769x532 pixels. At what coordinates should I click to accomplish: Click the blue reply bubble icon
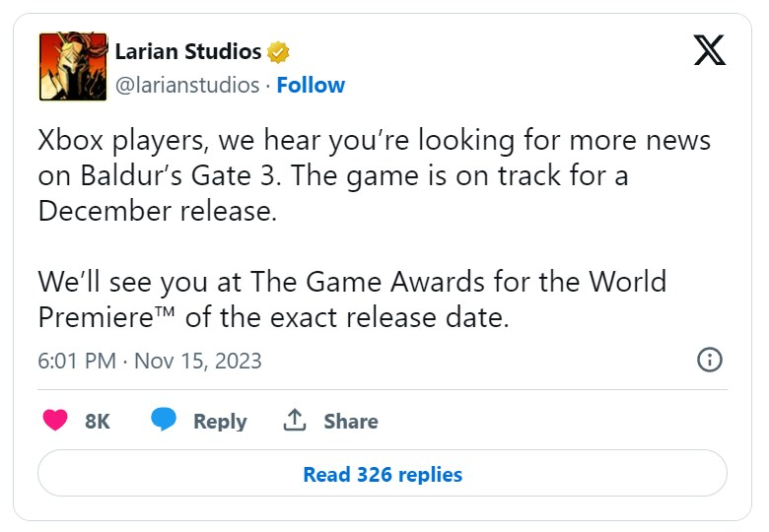click(x=164, y=421)
